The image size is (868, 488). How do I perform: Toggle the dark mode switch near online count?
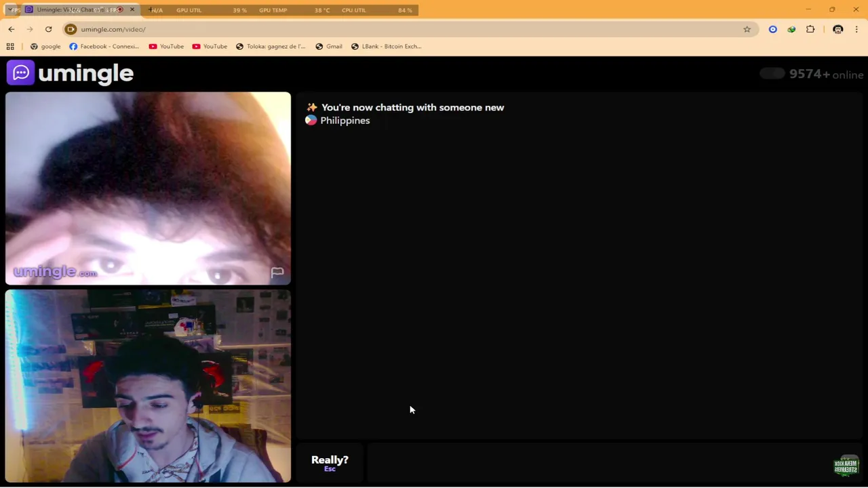pyautogui.click(x=772, y=74)
